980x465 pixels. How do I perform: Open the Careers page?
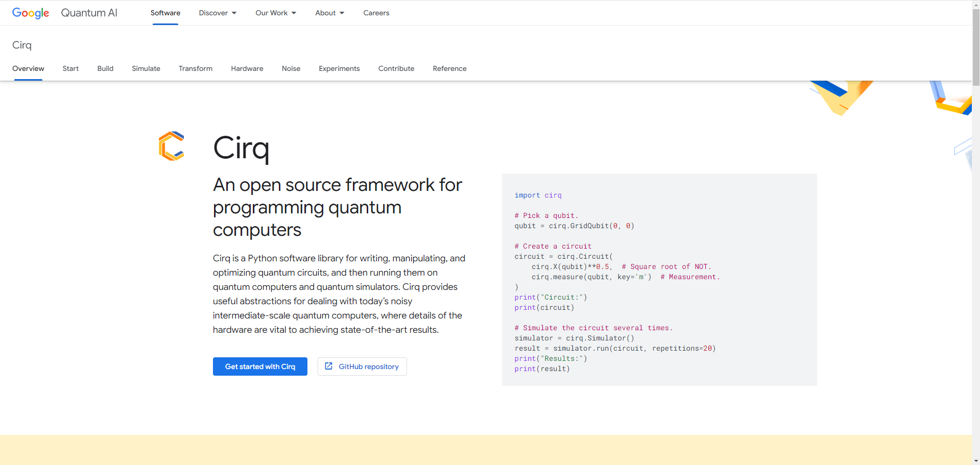point(376,13)
